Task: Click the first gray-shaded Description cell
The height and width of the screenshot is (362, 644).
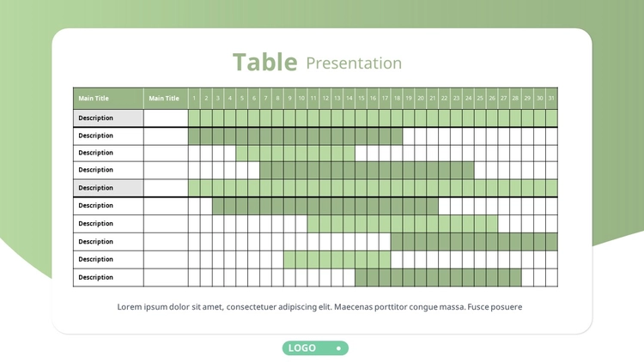Action: (108, 118)
